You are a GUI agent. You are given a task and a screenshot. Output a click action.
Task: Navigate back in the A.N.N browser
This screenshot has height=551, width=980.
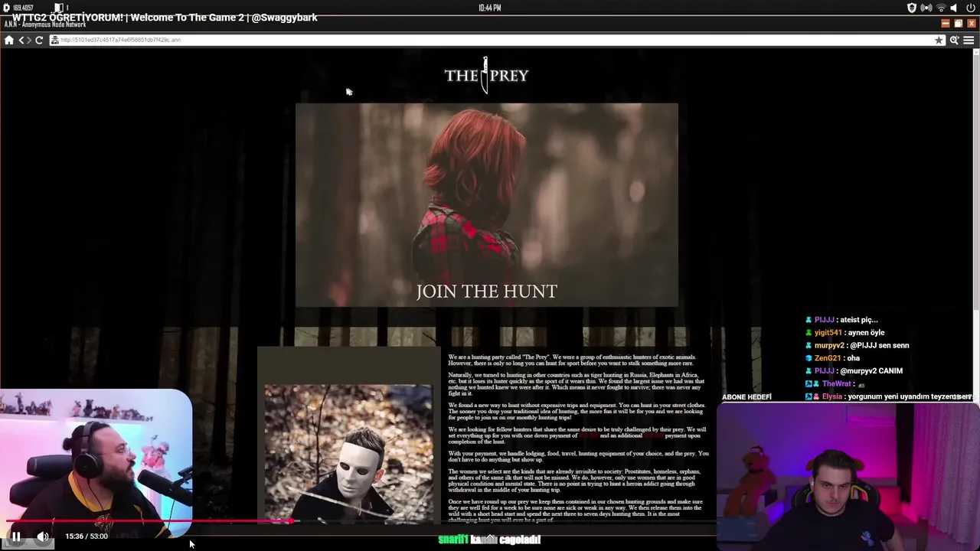click(21, 40)
